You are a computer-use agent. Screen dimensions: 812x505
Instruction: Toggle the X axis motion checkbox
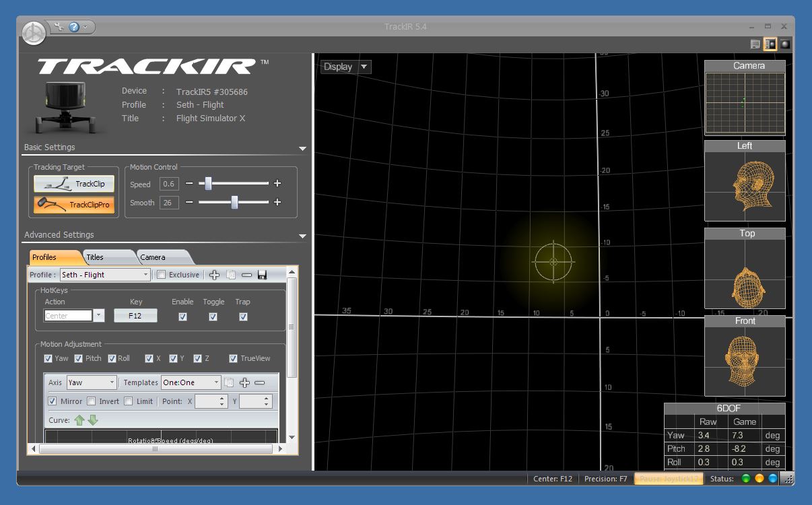pyautogui.click(x=149, y=359)
